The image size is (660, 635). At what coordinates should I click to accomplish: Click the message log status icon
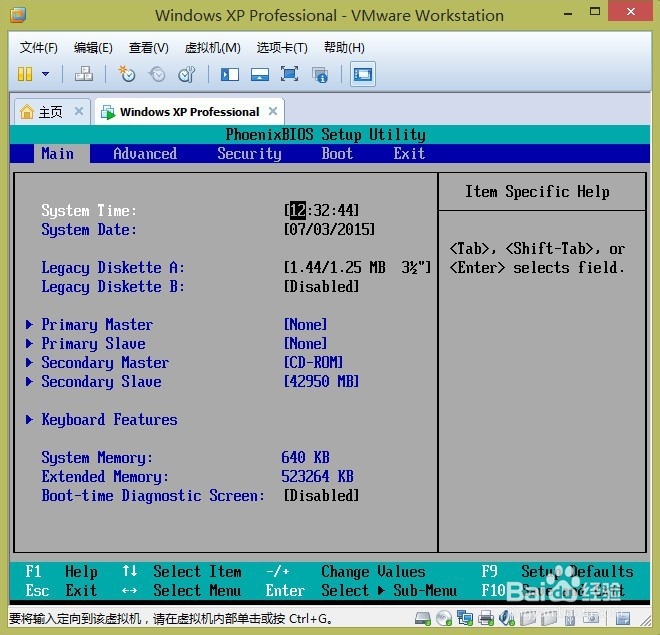[x=623, y=618]
